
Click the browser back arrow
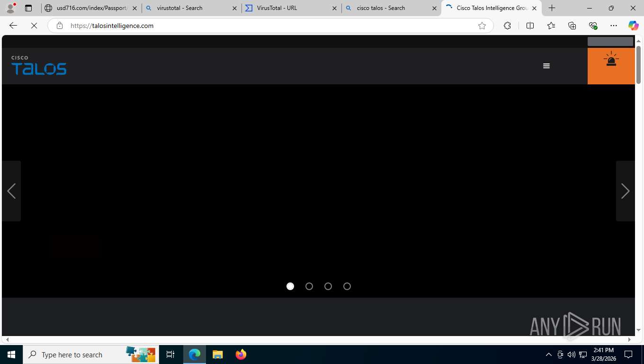tap(13, 26)
